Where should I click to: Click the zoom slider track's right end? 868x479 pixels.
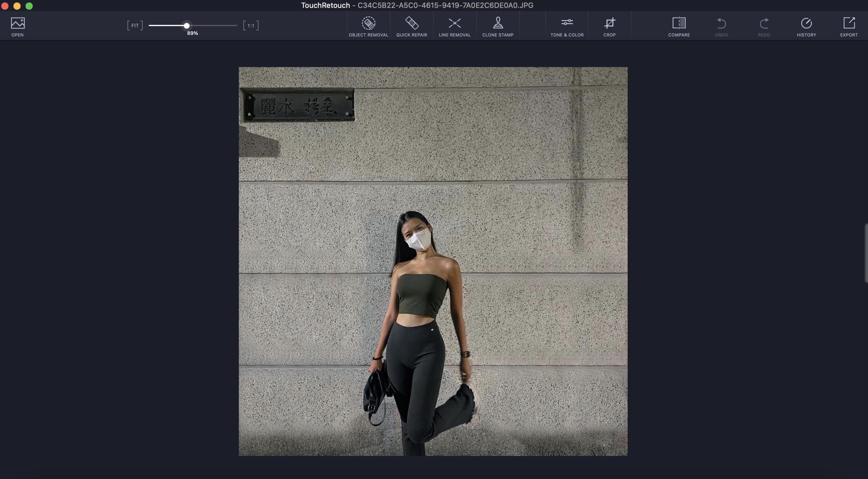tap(236, 25)
